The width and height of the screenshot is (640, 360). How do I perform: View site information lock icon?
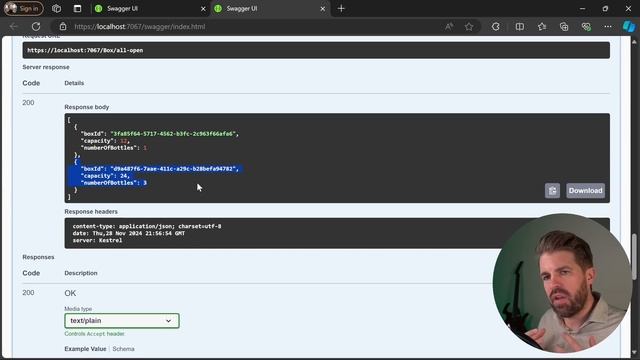tap(63, 27)
